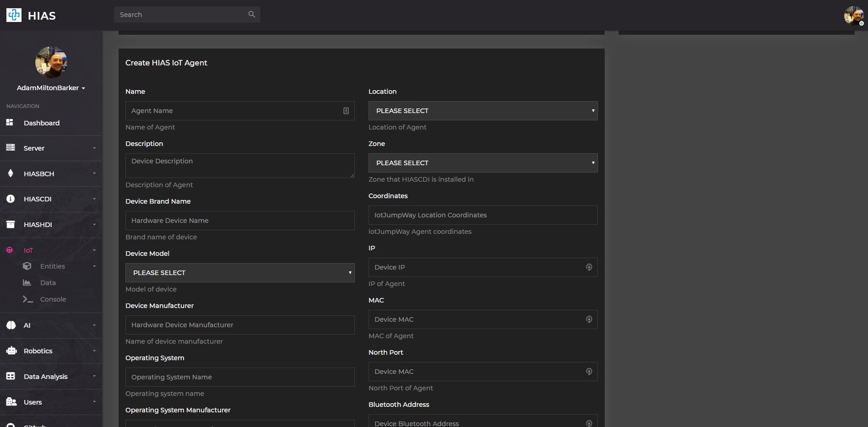Click the icon inside Device IP field
This screenshot has width=868, height=427.
pos(589,267)
